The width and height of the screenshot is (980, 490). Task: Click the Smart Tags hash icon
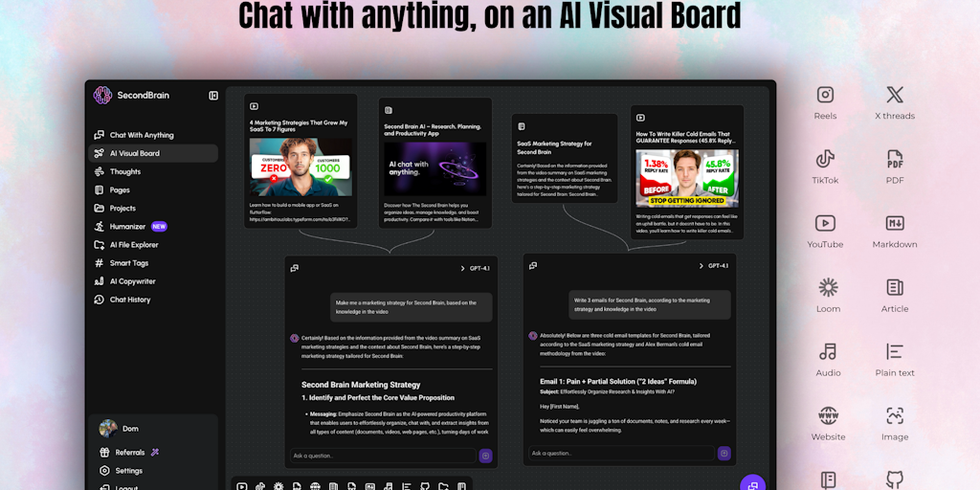point(99,263)
